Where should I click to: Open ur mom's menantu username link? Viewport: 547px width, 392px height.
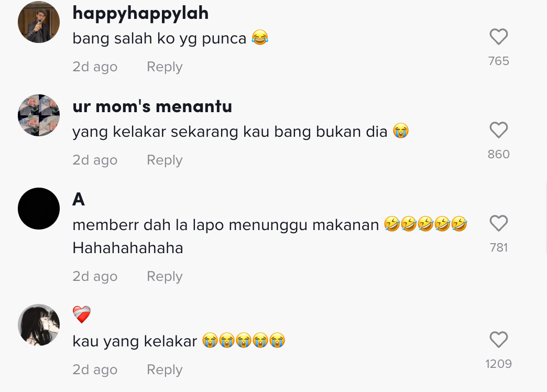pyautogui.click(x=152, y=106)
